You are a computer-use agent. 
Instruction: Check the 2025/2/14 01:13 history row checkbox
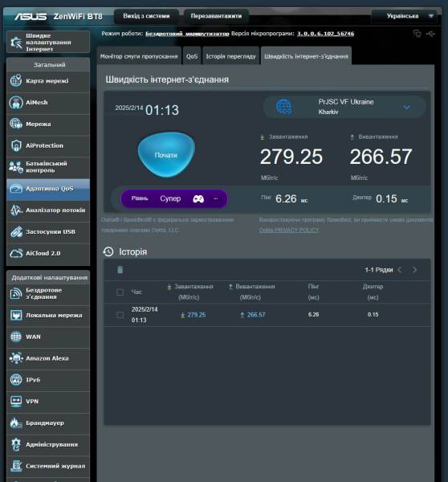[120, 315]
